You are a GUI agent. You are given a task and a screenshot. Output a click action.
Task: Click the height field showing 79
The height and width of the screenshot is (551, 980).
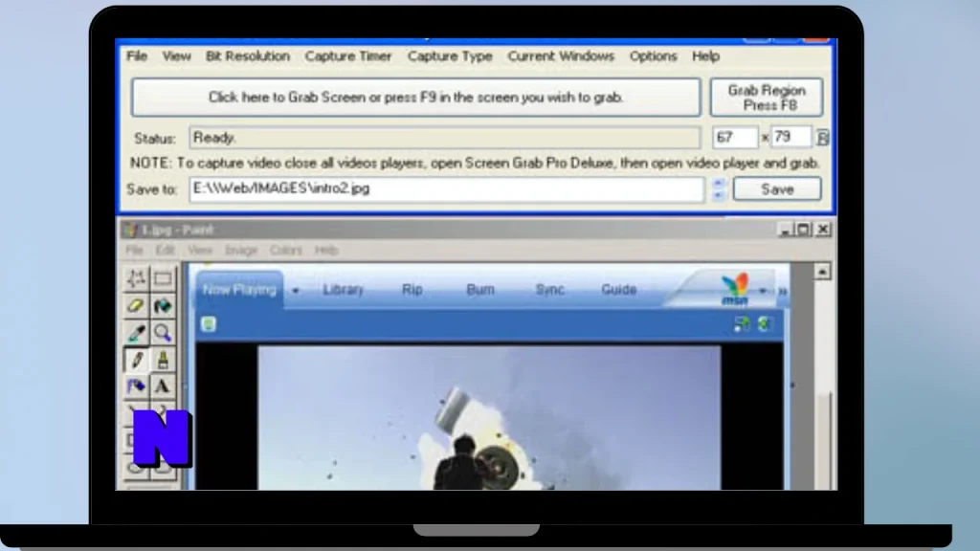[x=791, y=138]
